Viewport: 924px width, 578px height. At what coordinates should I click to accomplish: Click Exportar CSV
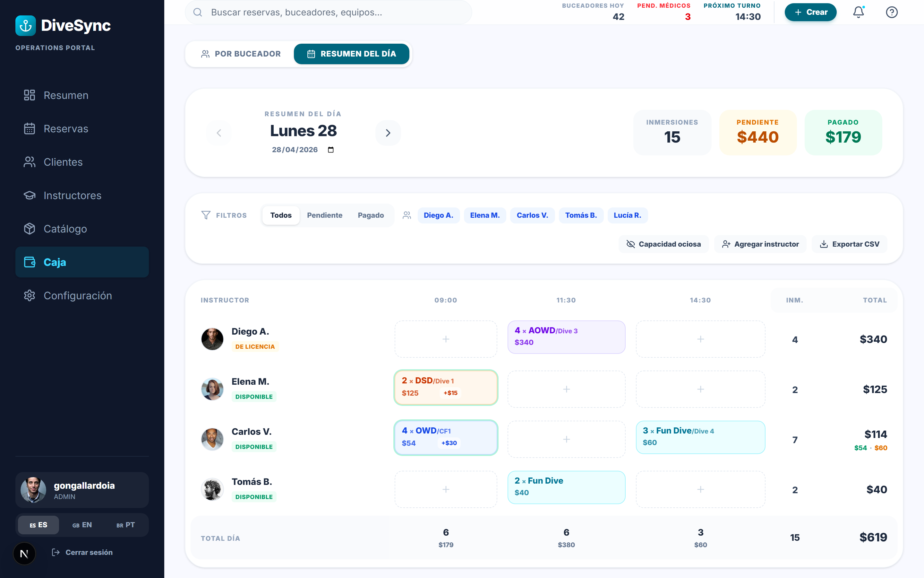tap(850, 244)
